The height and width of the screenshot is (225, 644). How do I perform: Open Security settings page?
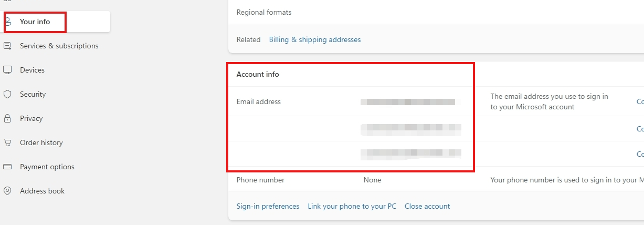(33, 94)
